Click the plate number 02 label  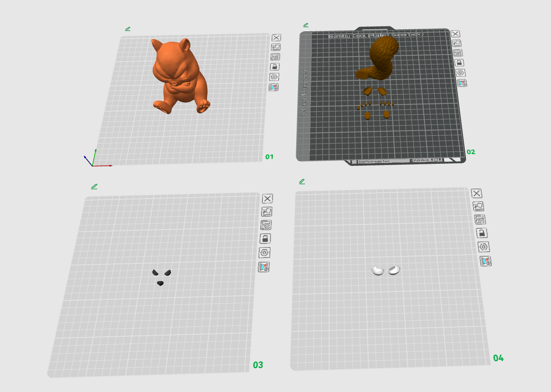click(x=471, y=152)
